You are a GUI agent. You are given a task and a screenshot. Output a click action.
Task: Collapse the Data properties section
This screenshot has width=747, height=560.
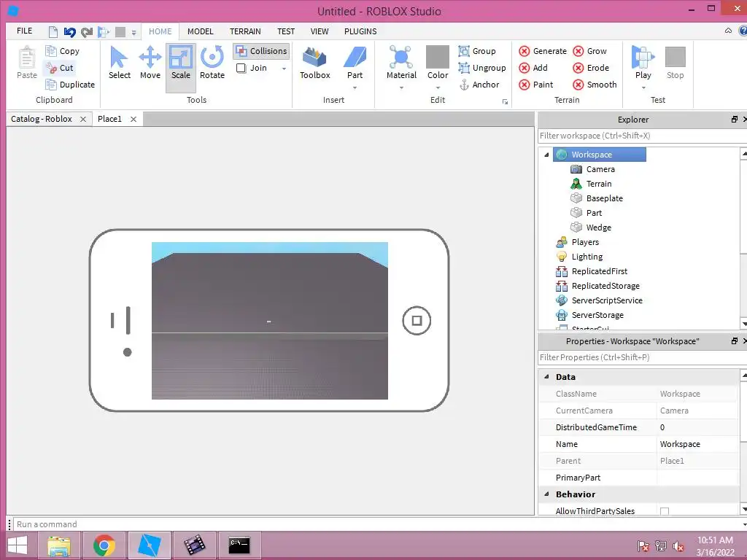(546, 377)
